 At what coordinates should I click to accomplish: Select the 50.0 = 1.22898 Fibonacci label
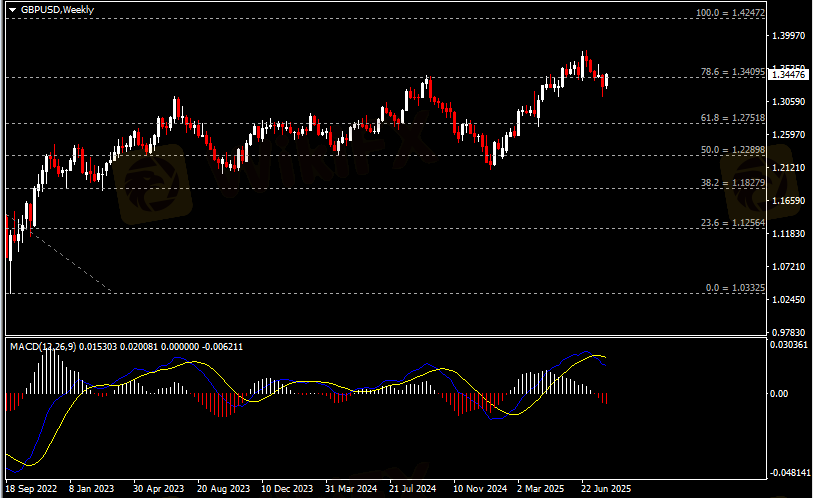(732, 150)
